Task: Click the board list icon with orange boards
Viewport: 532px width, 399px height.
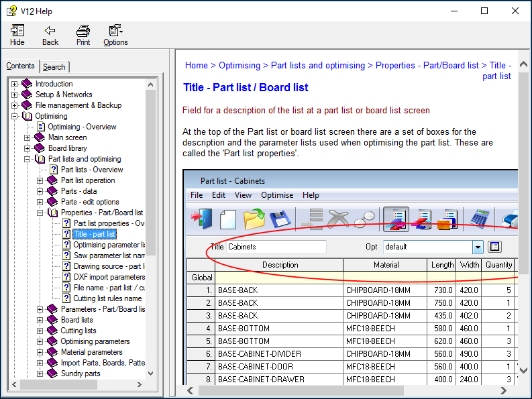Action: (x=447, y=219)
